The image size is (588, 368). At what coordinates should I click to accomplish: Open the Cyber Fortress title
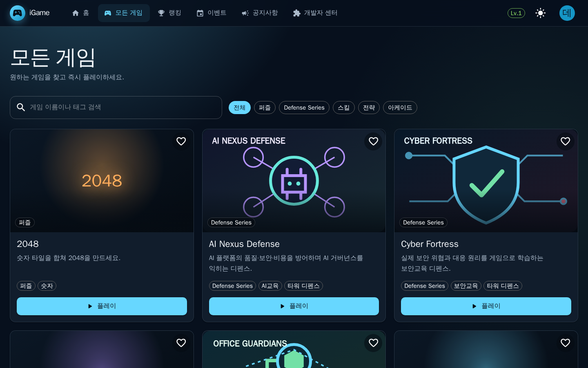tap(430, 244)
